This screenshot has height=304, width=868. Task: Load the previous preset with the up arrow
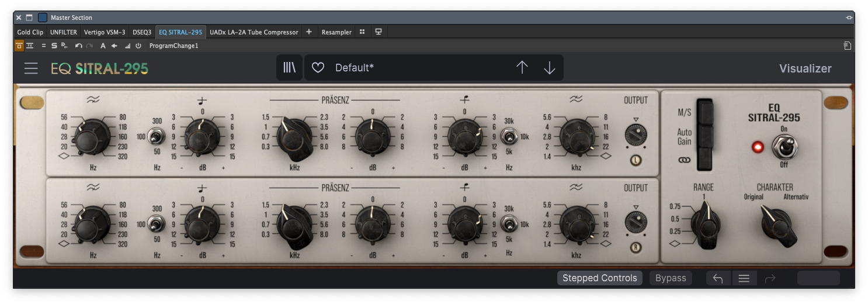click(x=522, y=68)
